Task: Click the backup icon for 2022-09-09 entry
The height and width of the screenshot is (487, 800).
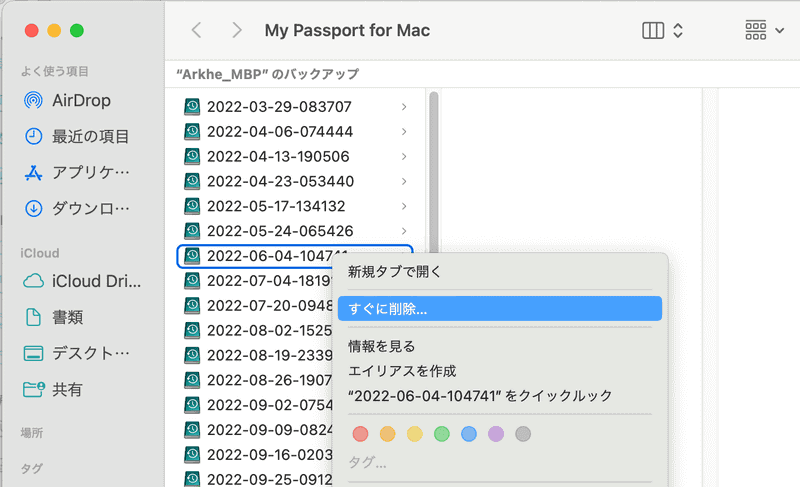Action: coord(192,430)
